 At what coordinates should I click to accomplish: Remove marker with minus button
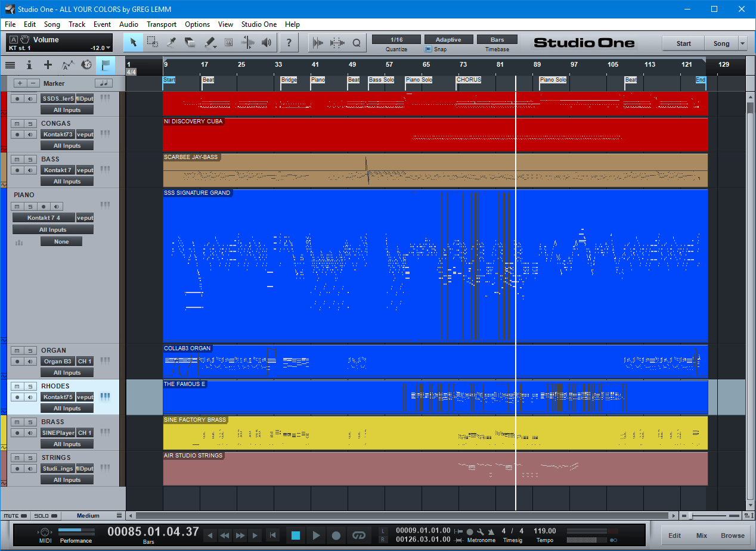(33, 83)
